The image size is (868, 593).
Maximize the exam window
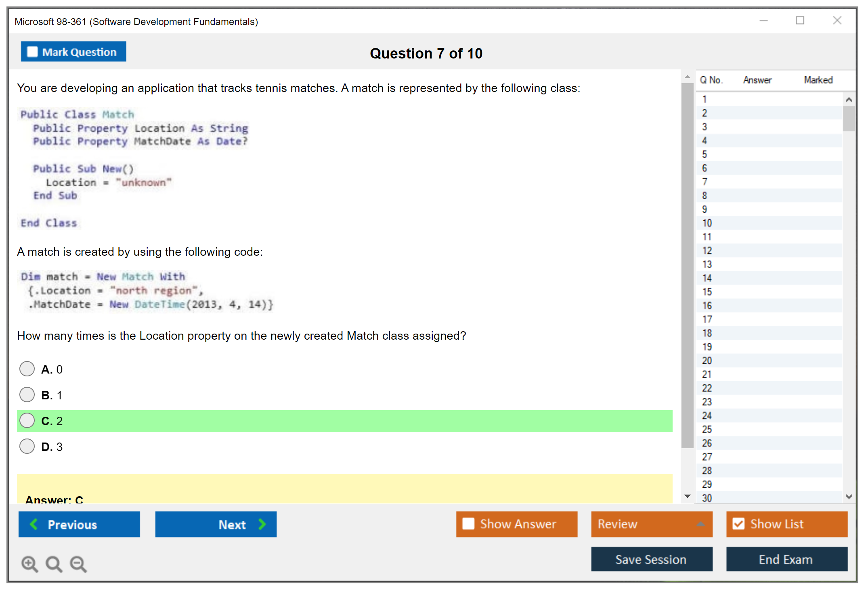click(800, 21)
